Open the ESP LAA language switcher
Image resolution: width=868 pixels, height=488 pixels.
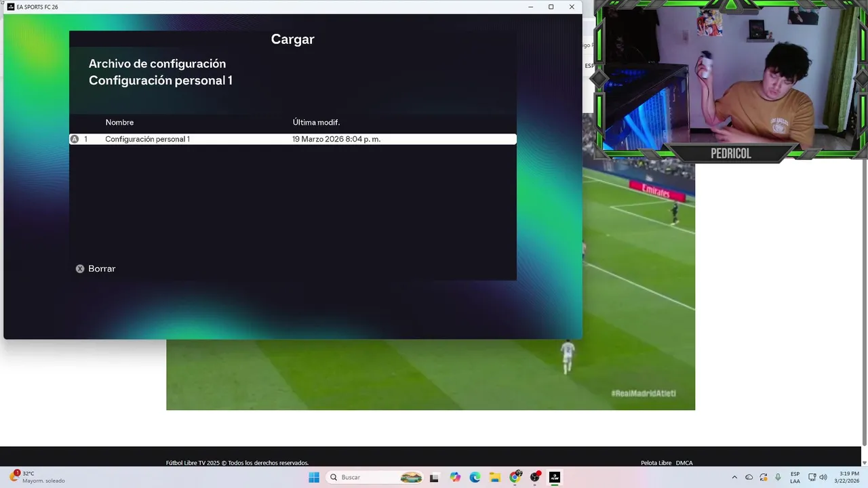pyautogui.click(x=795, y=477)
